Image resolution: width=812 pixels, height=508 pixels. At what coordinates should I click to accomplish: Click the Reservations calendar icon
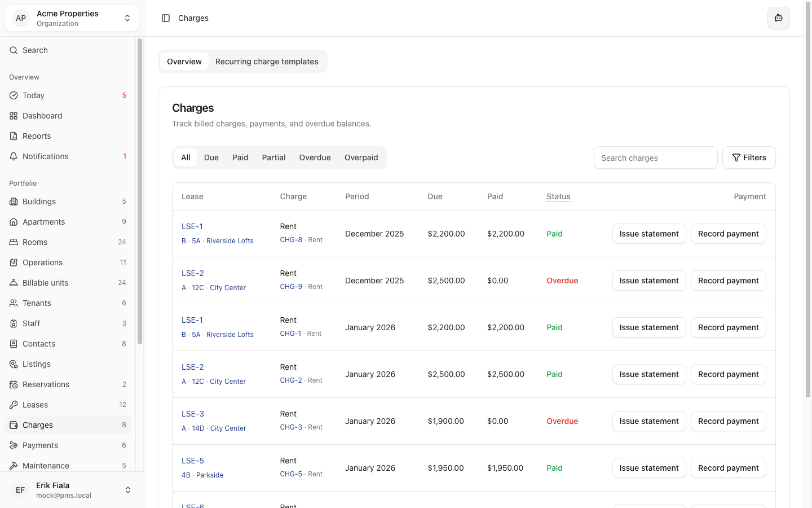[14, 384]
